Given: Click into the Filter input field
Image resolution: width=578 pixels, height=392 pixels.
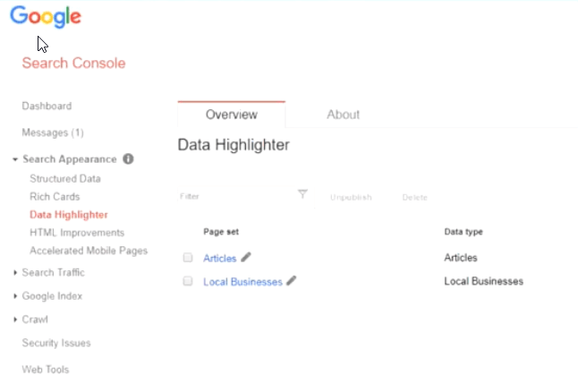Looking at the screenshot, I should point(236,196).
